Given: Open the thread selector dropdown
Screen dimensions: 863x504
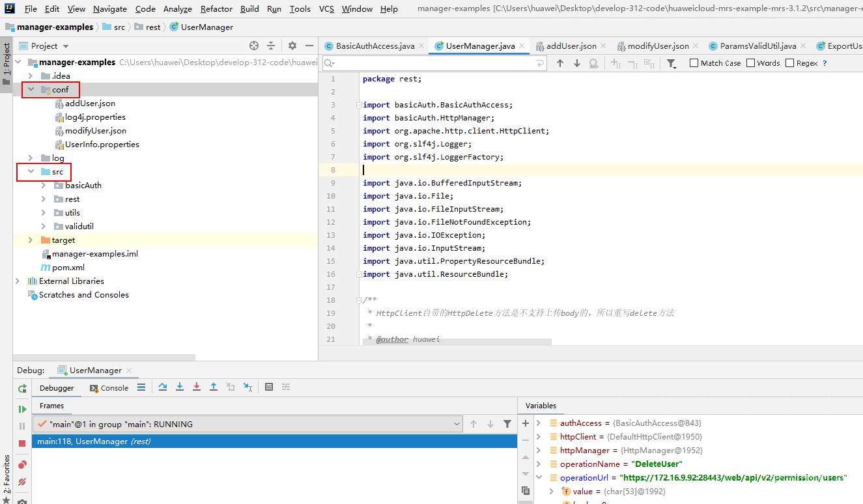Looking at the screenshot, I should [457, 424].
